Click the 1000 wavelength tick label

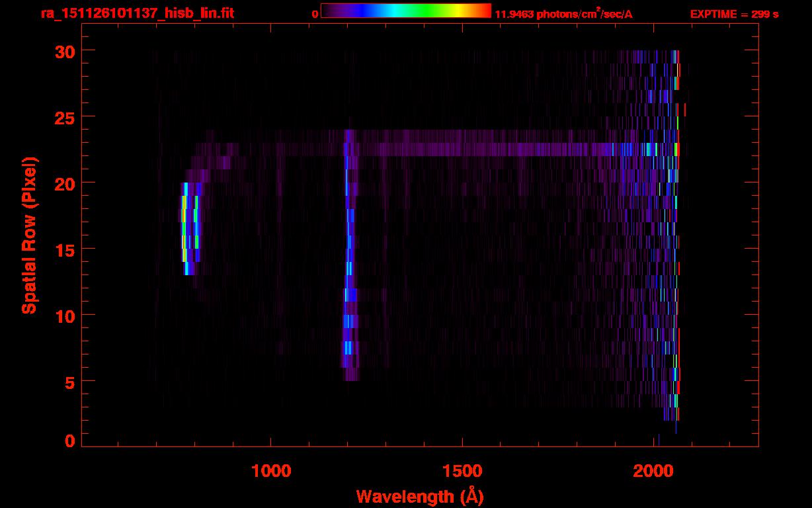tap(271, 470)
